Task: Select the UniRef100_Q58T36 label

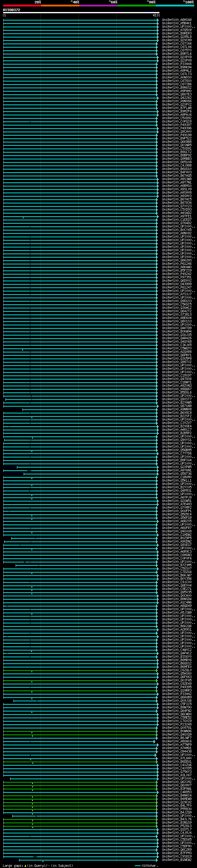Action: [x=177, y=474]
